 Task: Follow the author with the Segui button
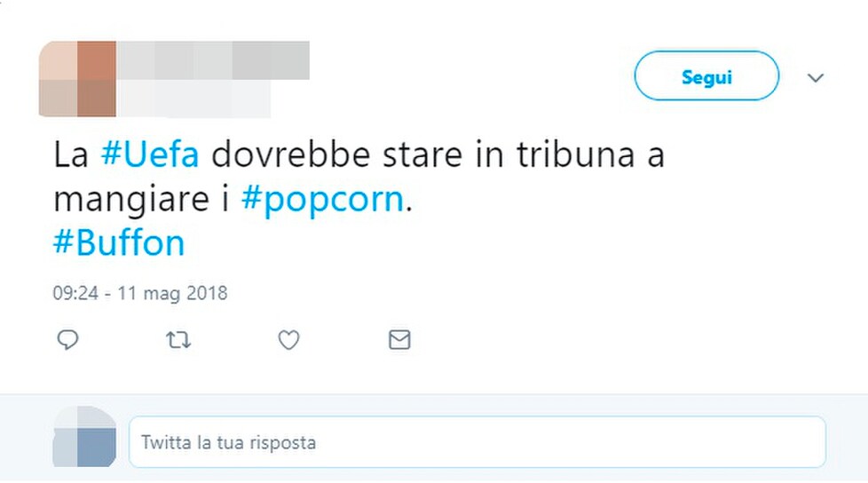click(706, 75)
